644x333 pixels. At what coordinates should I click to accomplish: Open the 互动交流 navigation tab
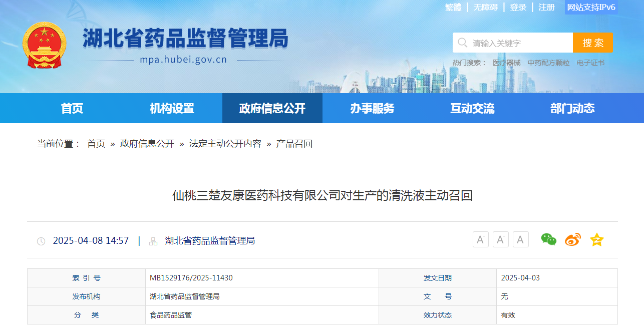click(x=473, y=108)
